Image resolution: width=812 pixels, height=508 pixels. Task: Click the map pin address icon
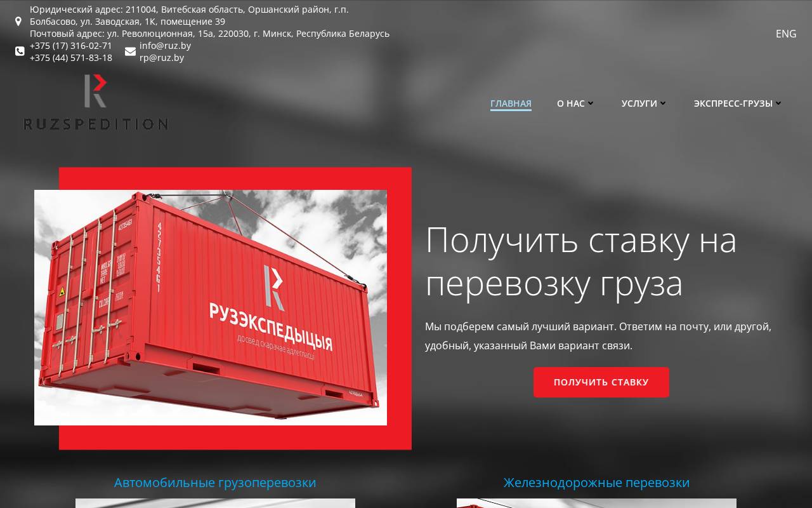pos(18,22)
